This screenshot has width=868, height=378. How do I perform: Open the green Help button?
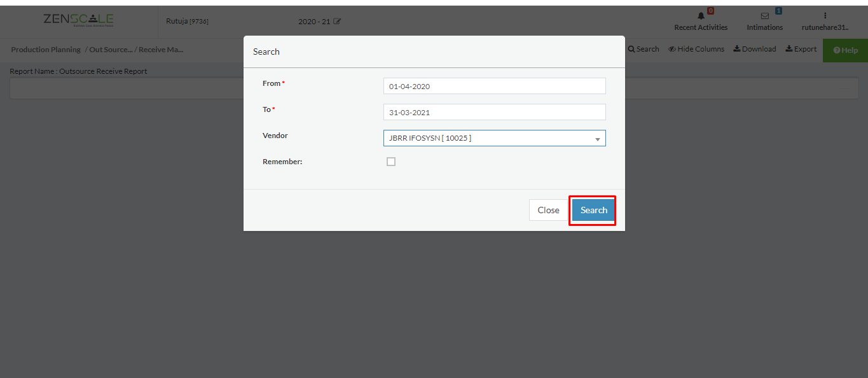point(845,50)
